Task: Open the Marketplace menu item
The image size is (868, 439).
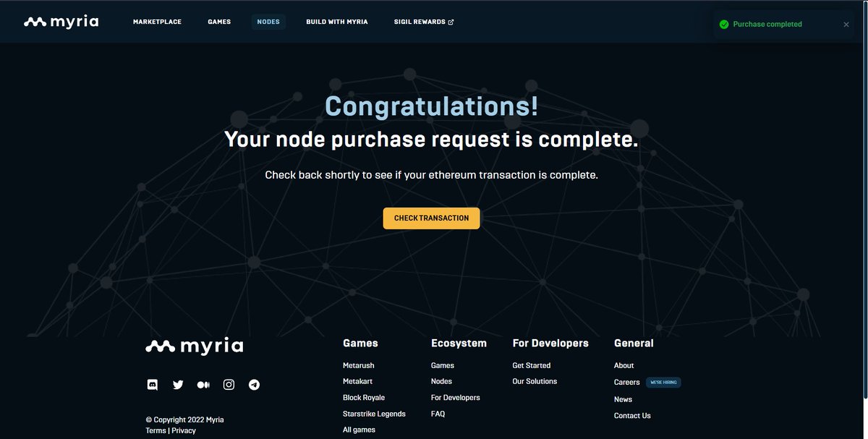Action: [x=157, y=22]
